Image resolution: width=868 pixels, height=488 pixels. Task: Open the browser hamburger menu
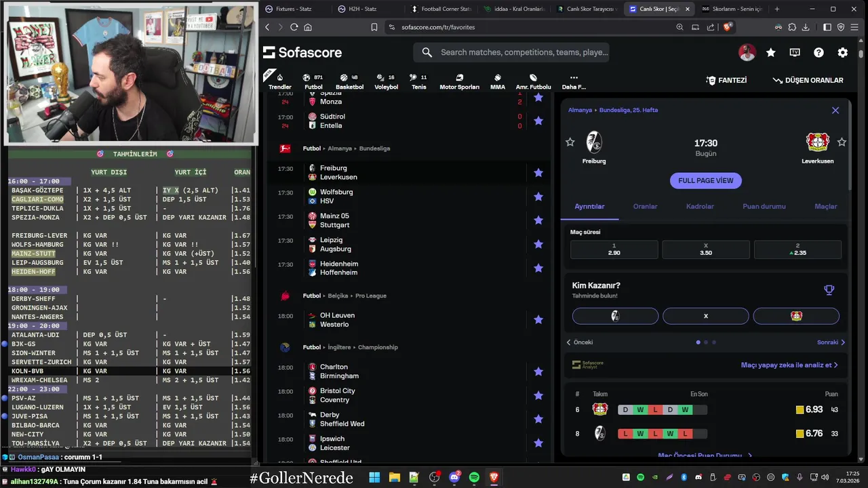(x=854, y=27)
